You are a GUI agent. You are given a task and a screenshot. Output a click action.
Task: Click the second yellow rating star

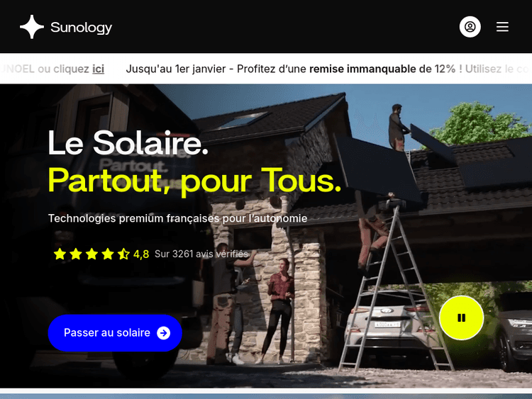click(76, 254)
